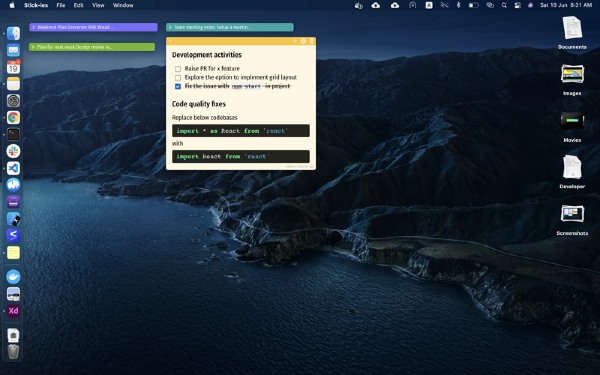Click the Weekend Plan Groceries note title text

point(75,27)
